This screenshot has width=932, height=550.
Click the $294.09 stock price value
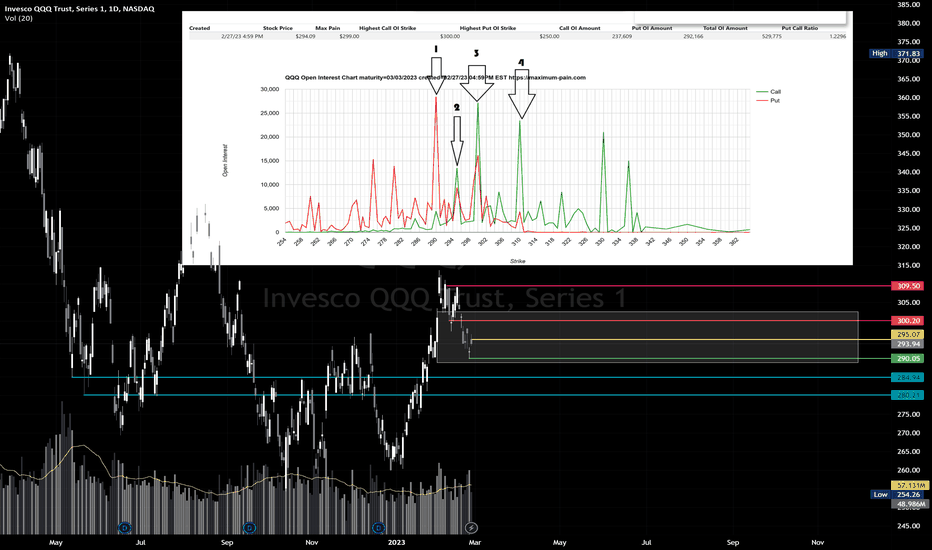[x=306, y=36]
